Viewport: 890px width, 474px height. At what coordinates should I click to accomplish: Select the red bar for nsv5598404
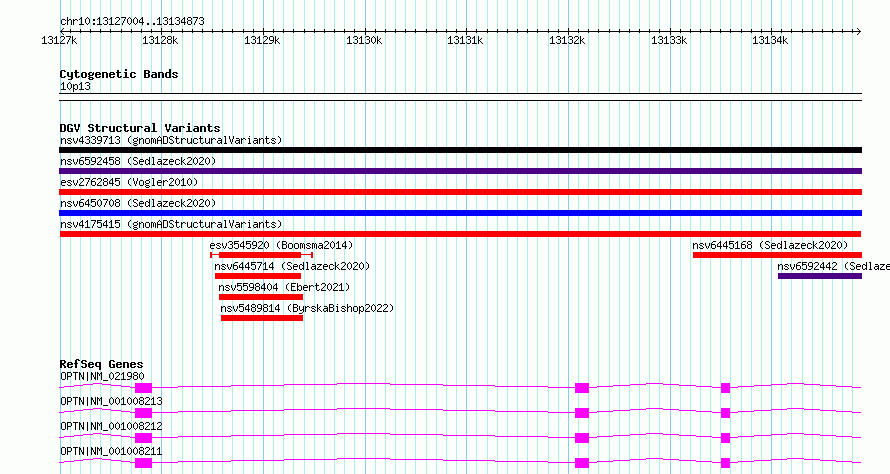coord(261,297)
